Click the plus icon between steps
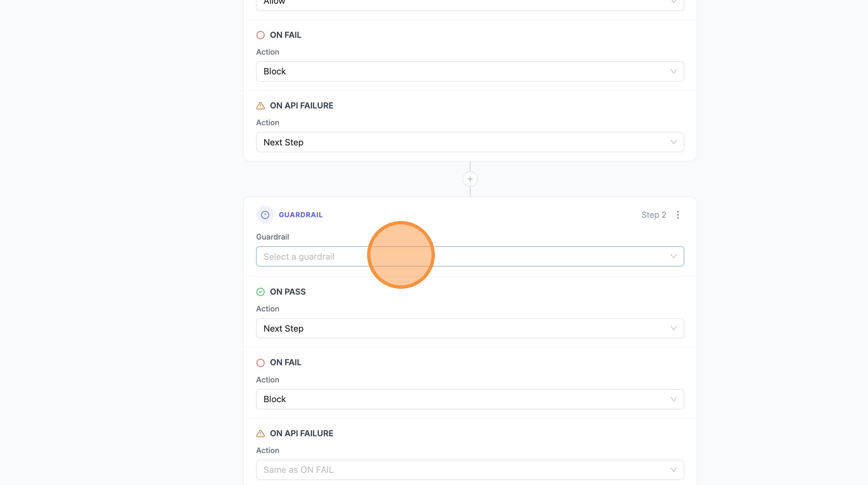 pos(470,179)
